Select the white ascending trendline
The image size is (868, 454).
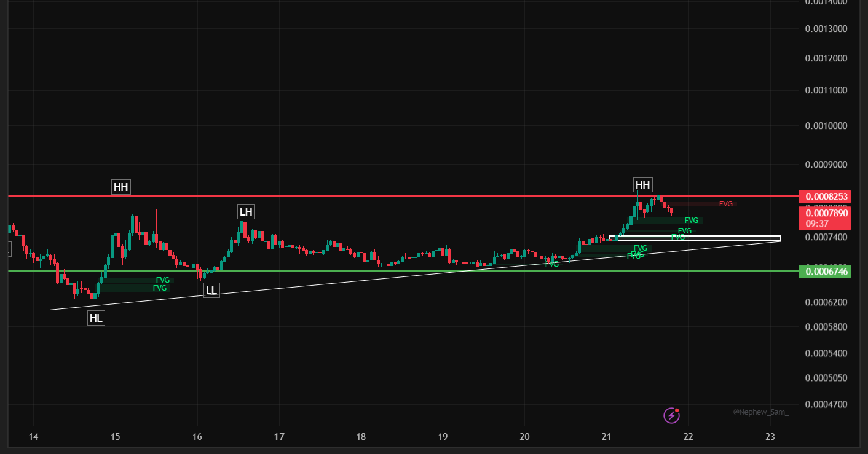(x=416, y=275)
